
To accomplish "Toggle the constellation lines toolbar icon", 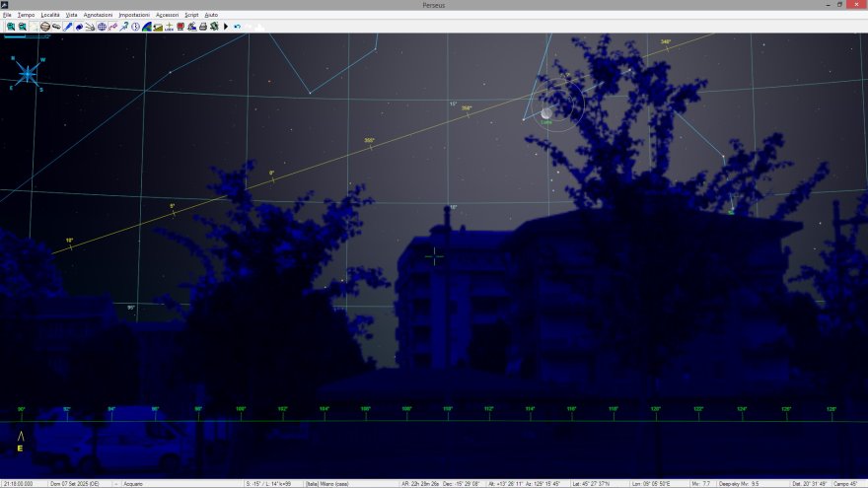I will [112, 27].
